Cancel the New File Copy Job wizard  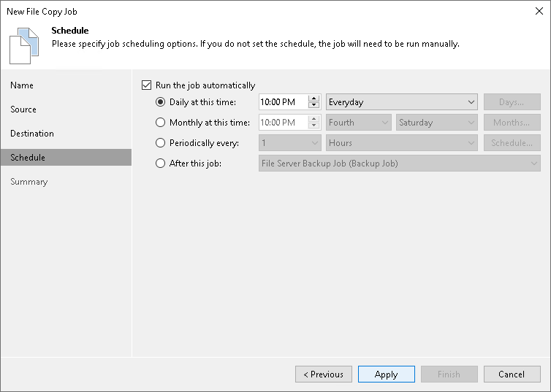click(512, 374)
